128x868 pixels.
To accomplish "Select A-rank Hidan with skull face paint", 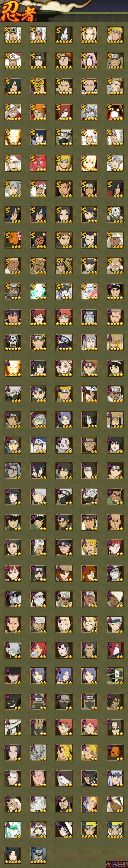I will point(13,342).
